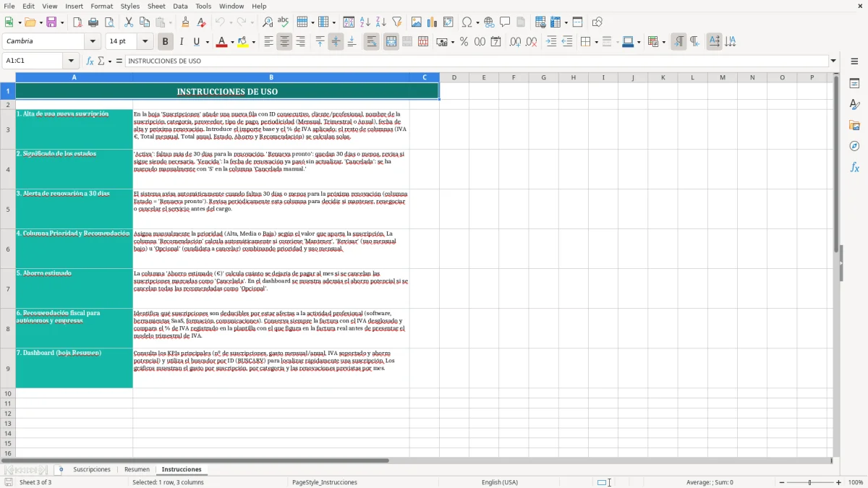Open the Format menu
Image resolution: width=868 pixels, height=488 pixels.
101,6
